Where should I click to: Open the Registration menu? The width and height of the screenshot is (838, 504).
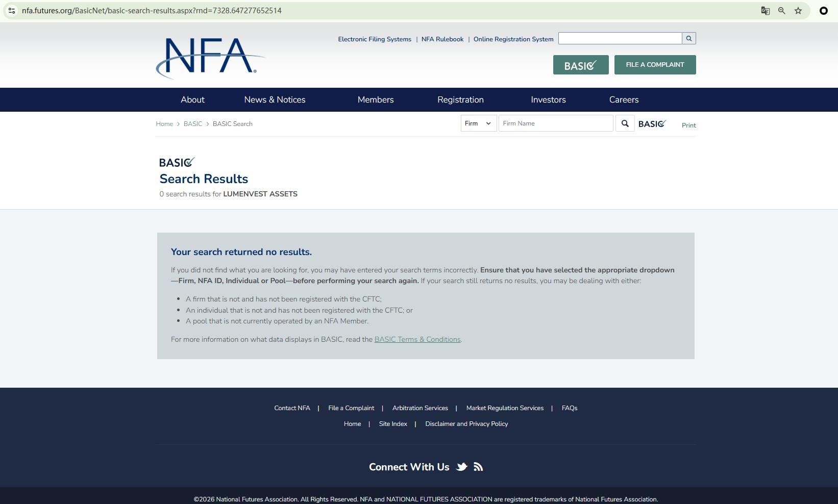tap(460, 100)
